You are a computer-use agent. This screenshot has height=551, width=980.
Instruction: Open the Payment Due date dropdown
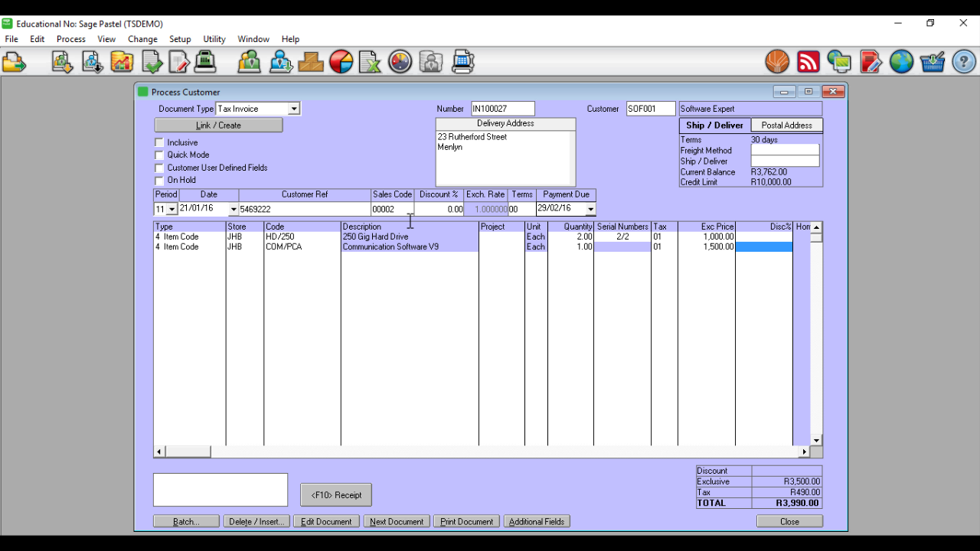[590, 210]
